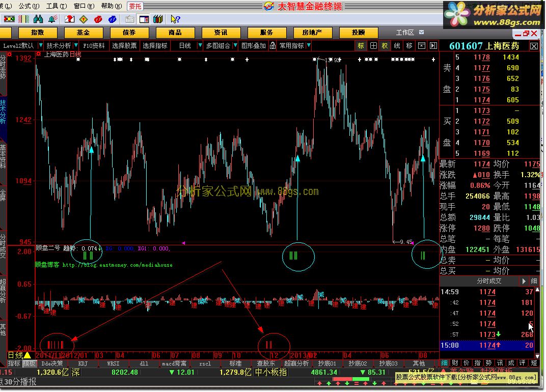The height and width of the screenshot is (392, 546).
Task: Click the grayed printer toolbar icon
Action: pos(129,19)
